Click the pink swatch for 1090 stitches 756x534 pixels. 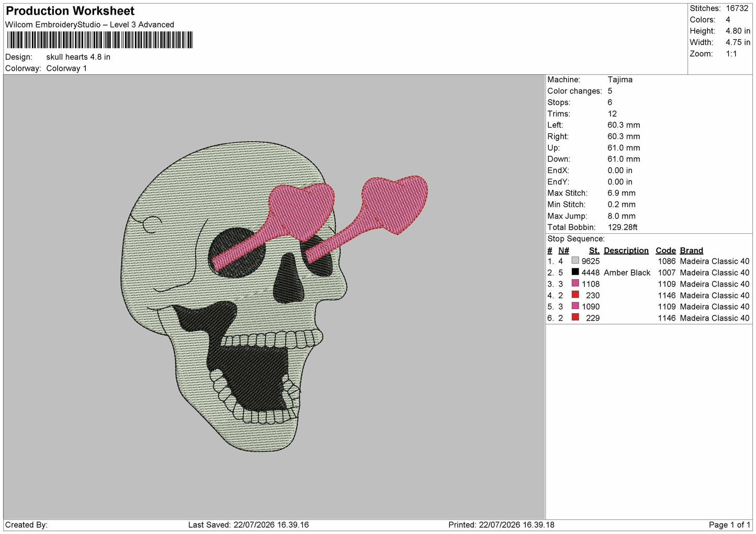coord(575,306)
